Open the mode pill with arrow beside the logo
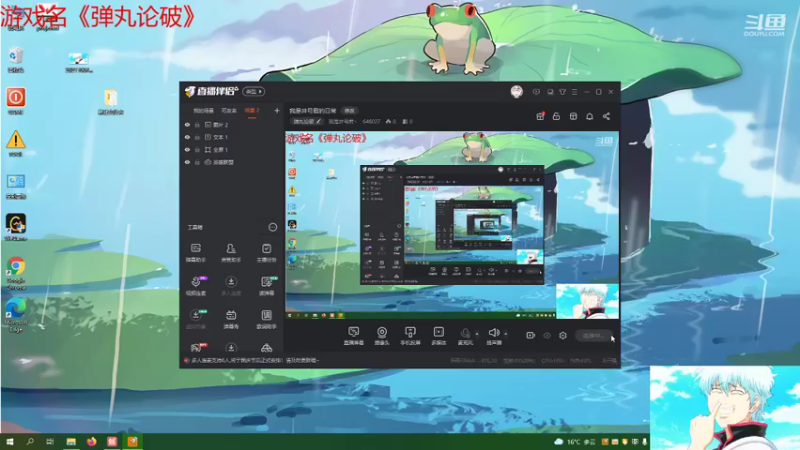 coord(253,91)
